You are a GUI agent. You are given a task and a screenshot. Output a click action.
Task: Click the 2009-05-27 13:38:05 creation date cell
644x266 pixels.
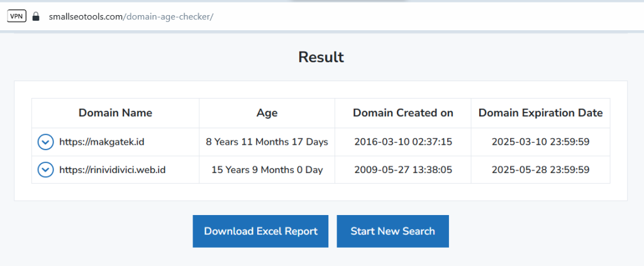coord(403,170)
